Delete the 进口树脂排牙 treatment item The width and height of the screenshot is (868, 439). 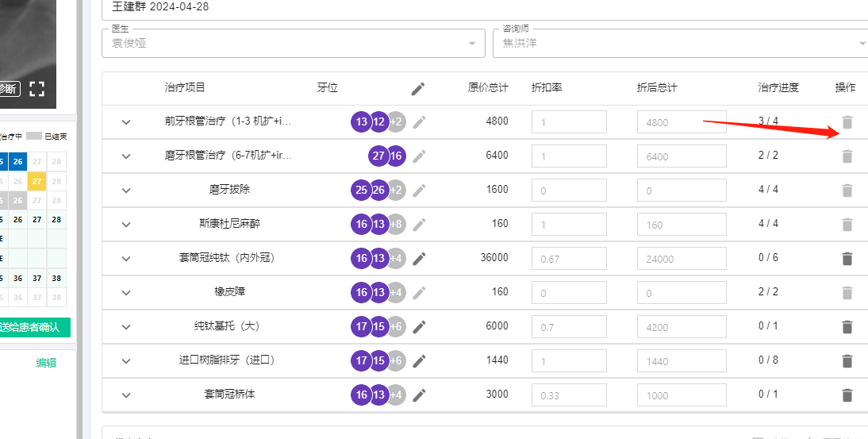coord(847,360)
